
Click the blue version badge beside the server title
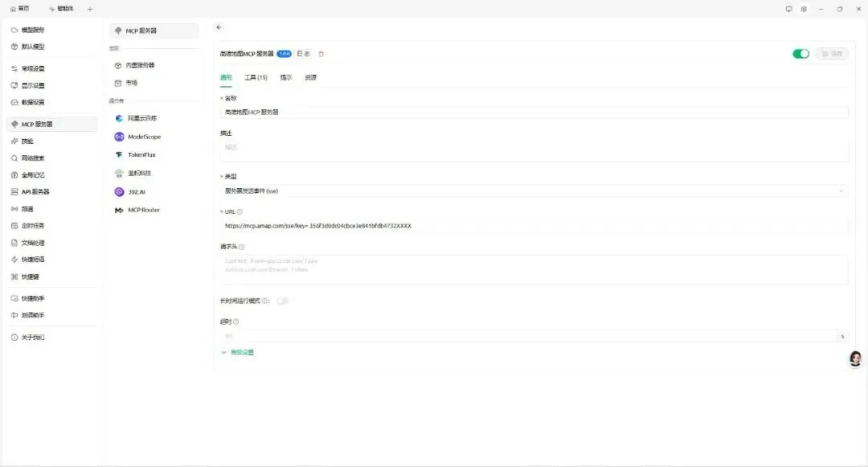pyautogui.click(x=284, y=54)
